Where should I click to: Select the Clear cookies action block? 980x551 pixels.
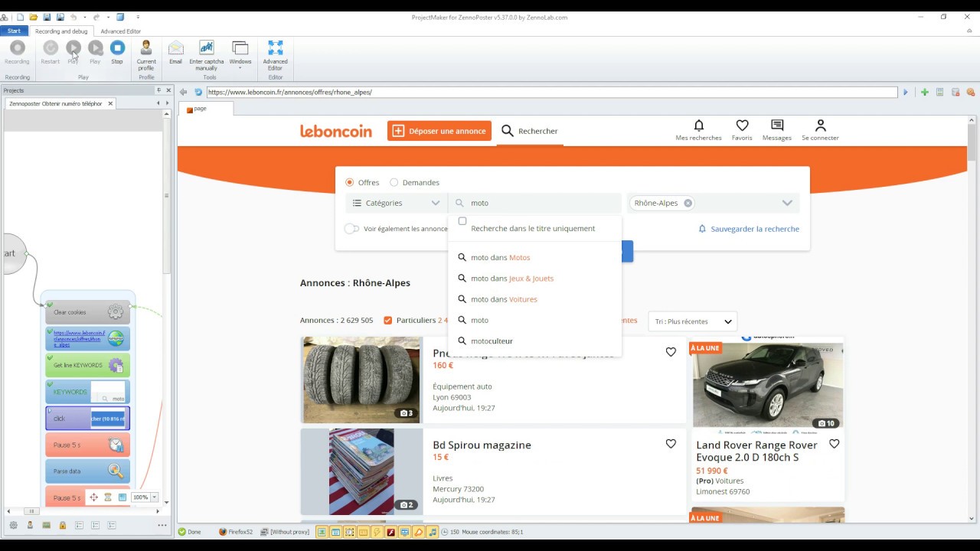point(87,312)
